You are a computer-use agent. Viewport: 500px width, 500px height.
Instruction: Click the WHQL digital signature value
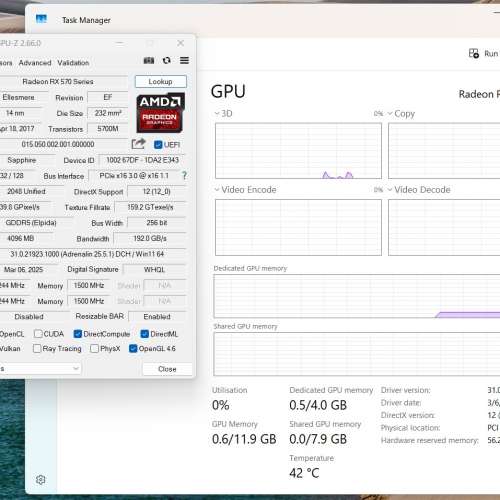pyautogui.click(x=154, y=269)
